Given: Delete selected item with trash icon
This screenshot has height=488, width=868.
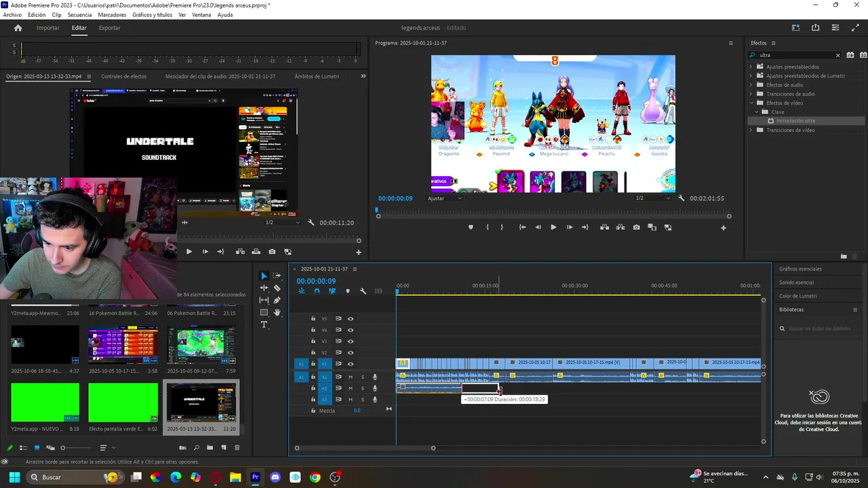Looking at the screenshot, I should pyautogui.click(x=237, y=447).
